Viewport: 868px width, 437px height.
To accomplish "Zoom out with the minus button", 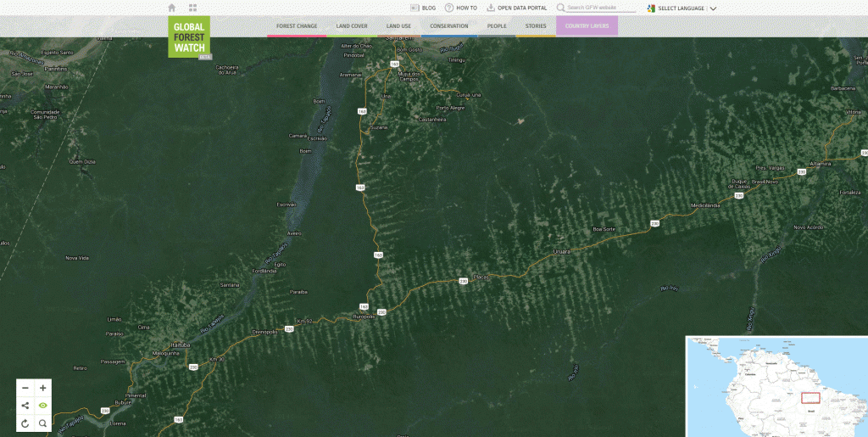I will 25,389.
